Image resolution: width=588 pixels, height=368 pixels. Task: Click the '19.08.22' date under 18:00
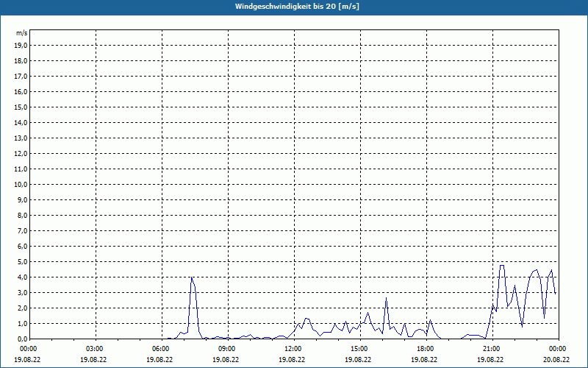424,359
